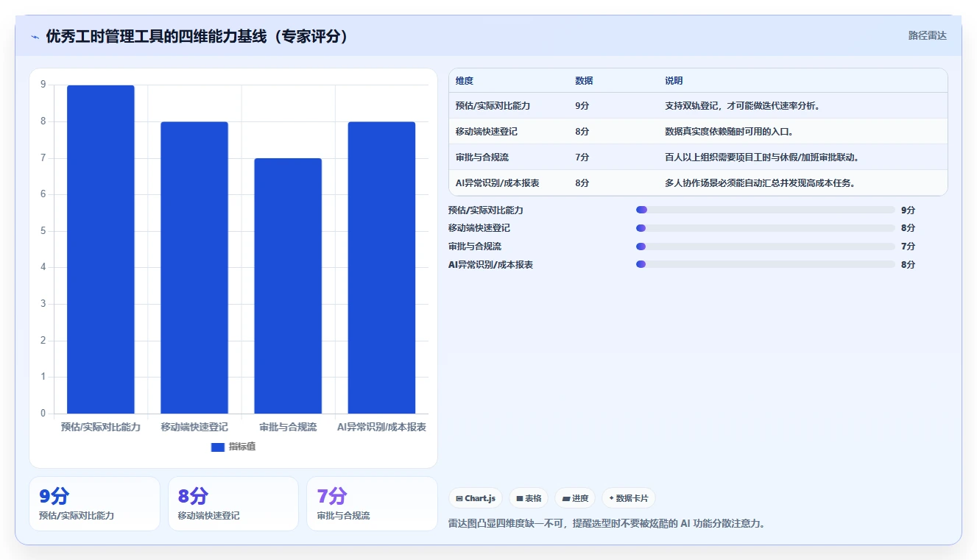Toggle the 指标值 legend swatch in the chart
This screenshot has height=560, width=977.
217,447
